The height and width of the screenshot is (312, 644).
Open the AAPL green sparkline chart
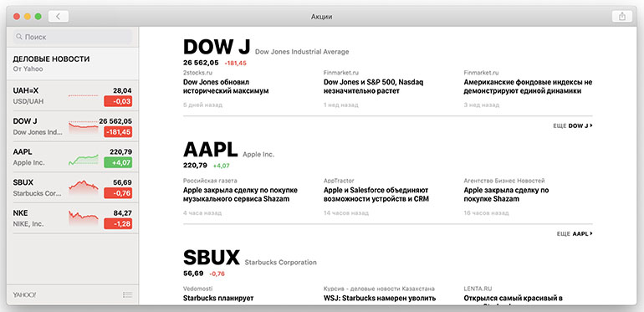point(84,159)
